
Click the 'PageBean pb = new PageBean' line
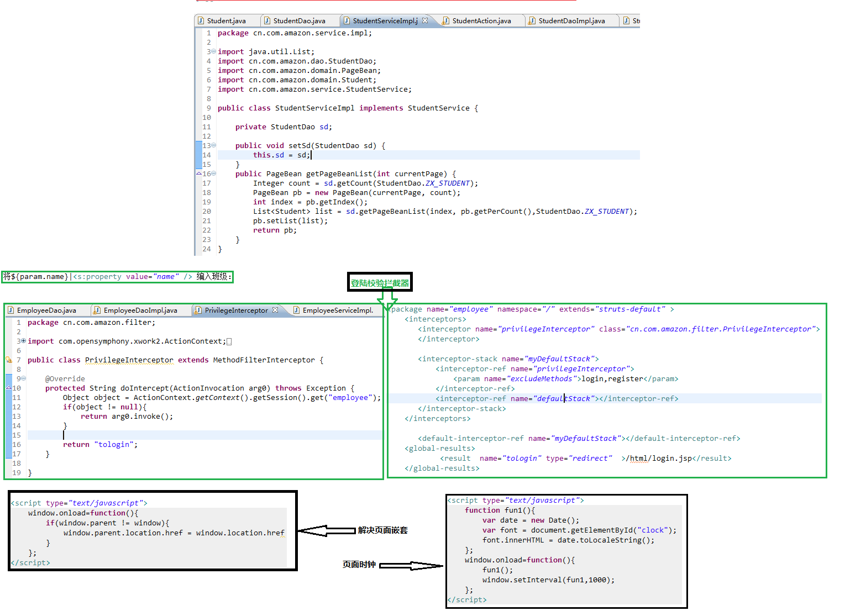click(356, 192)
